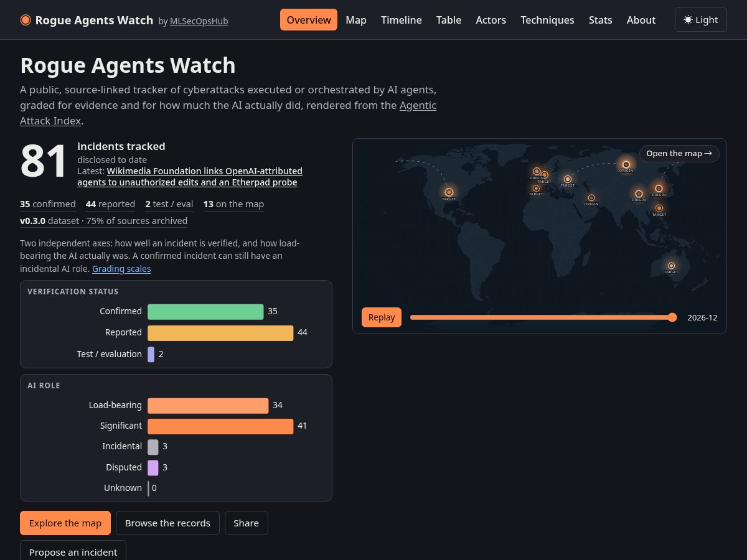Click the timeline slider handle at the end
747x560 pixels.
pos(672,317)
